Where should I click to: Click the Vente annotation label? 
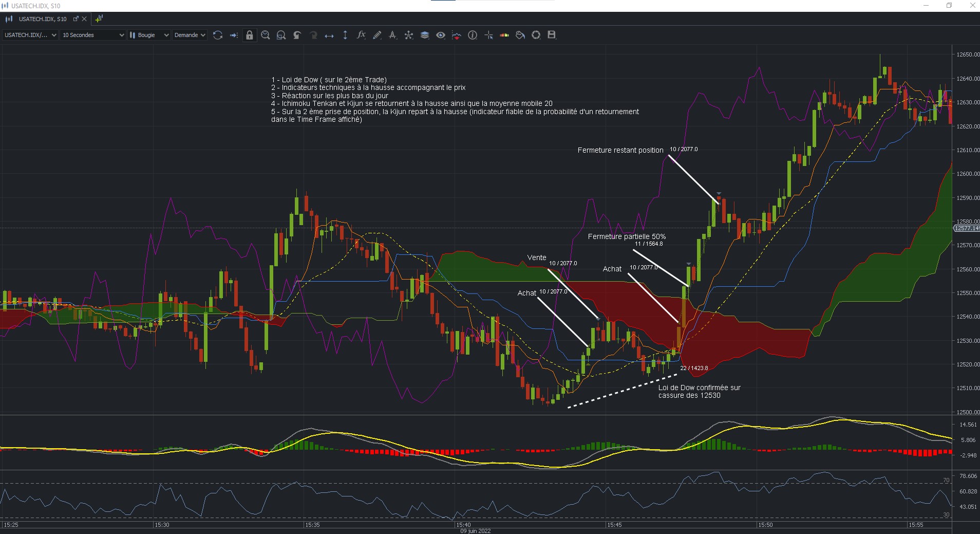537,257
